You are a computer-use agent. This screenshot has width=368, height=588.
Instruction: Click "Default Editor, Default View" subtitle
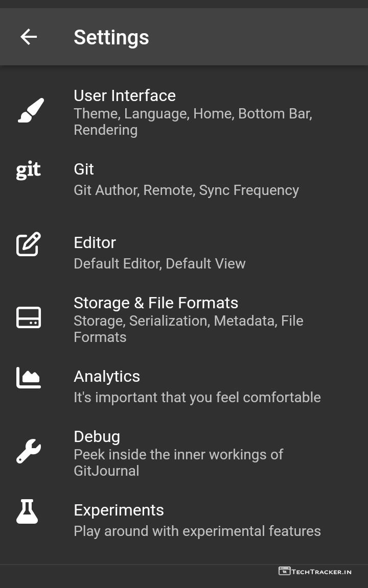(159, 263)
